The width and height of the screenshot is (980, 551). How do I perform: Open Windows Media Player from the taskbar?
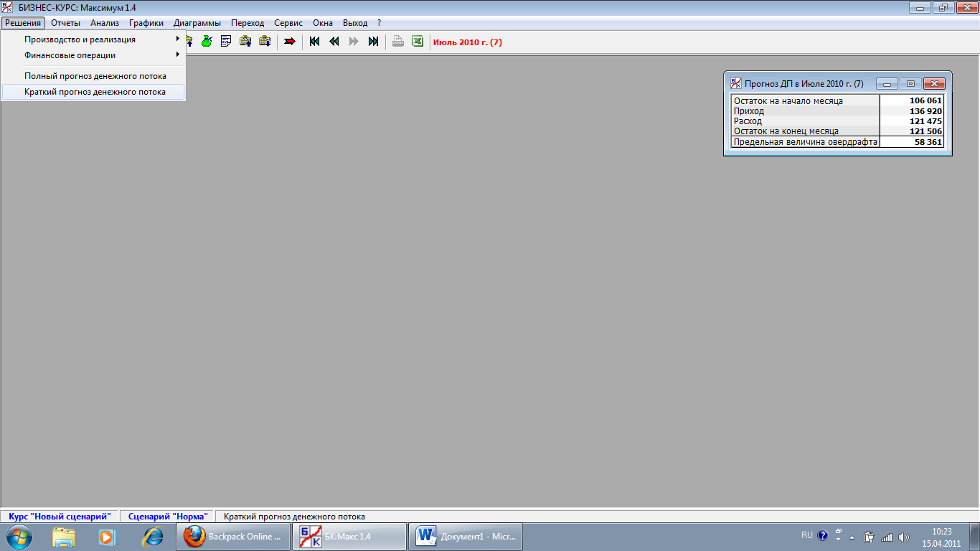[108, 537]
